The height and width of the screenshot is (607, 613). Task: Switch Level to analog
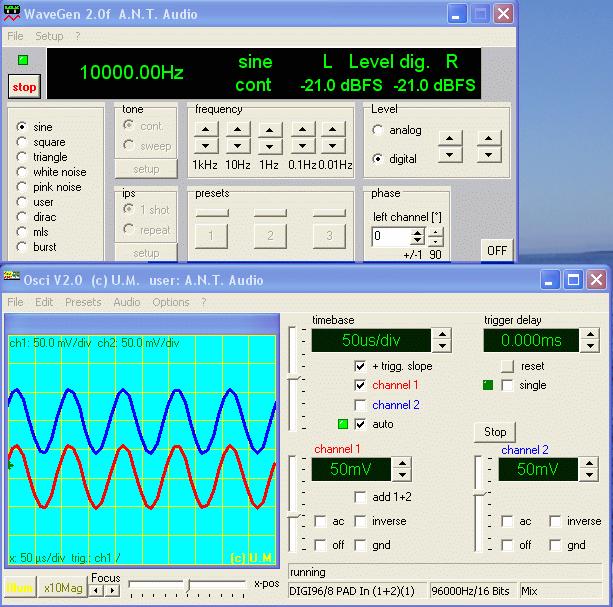(x=377, y=130)
